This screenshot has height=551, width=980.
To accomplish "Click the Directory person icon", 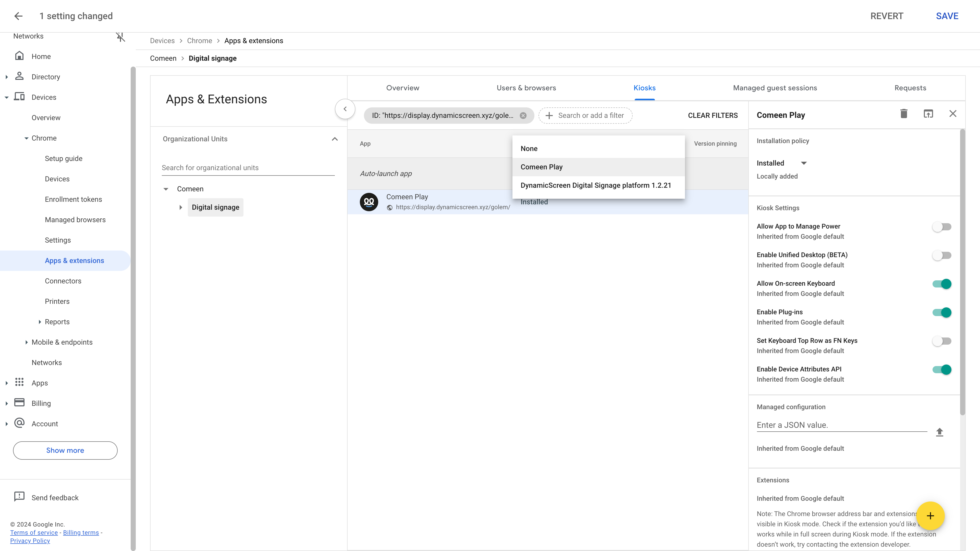I will point(19,76).
